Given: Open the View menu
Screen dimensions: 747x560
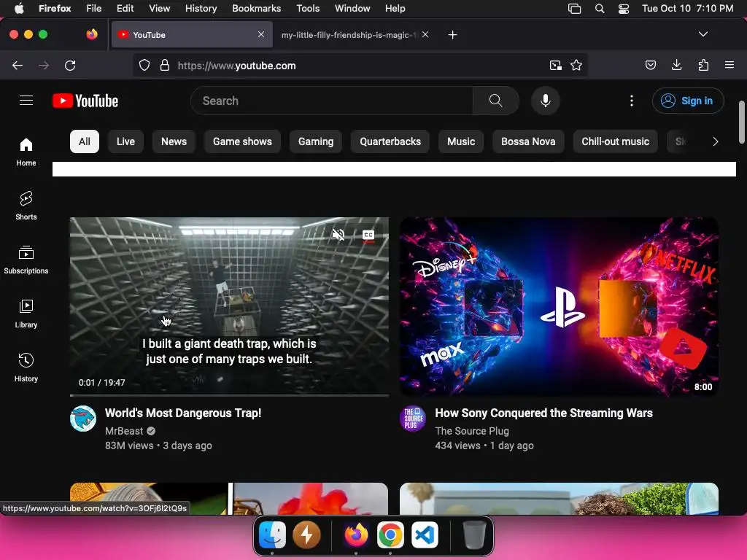Looking at the screenshot, I should 159,8.
